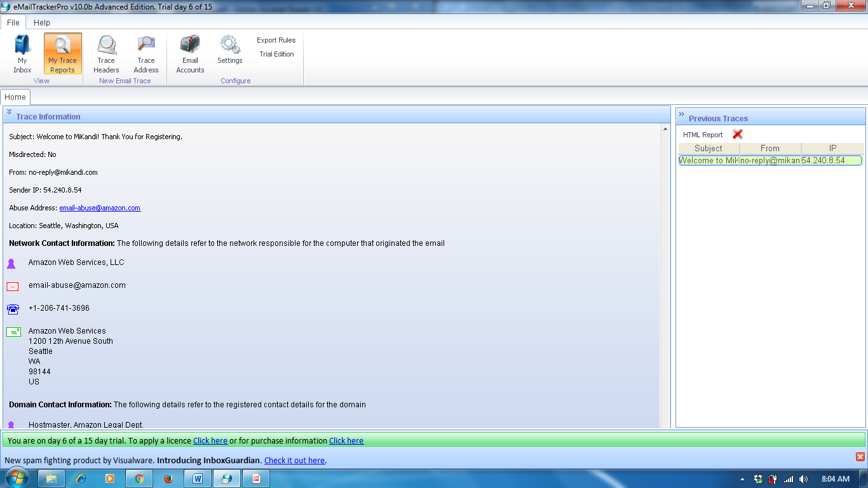Open My Inbox
This screenshot has width=868, height=488.
[22, 54]
